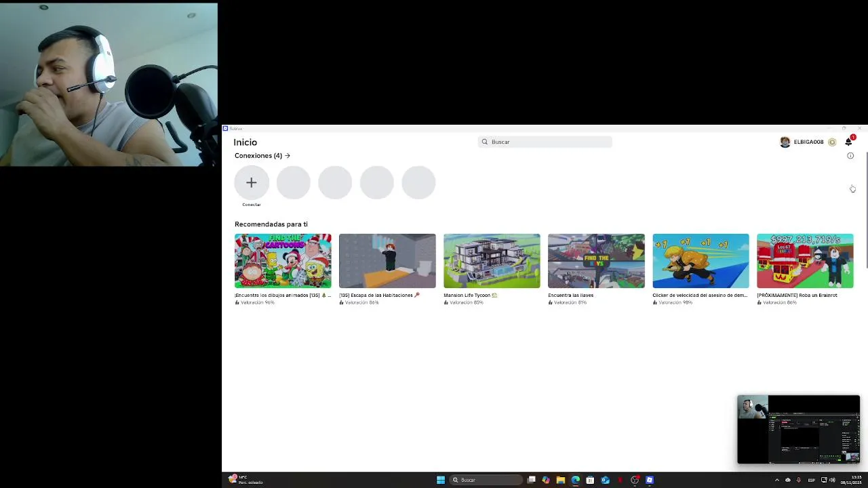Open the Clicker de velocidad game thumbnail
Viewport: 868px width, 488px height.
pyautogui.click(x=701, y=261)
